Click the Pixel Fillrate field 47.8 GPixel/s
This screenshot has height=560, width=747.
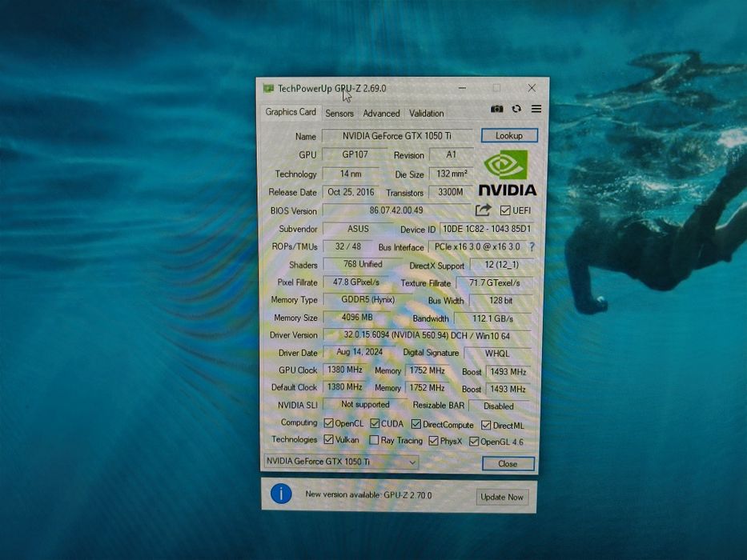[355, 282]
